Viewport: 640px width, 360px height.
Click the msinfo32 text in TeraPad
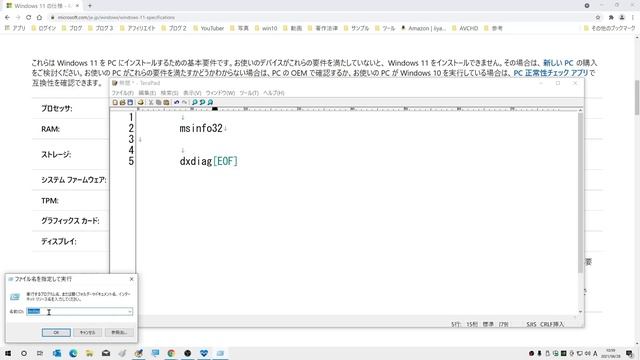[201, 128]
